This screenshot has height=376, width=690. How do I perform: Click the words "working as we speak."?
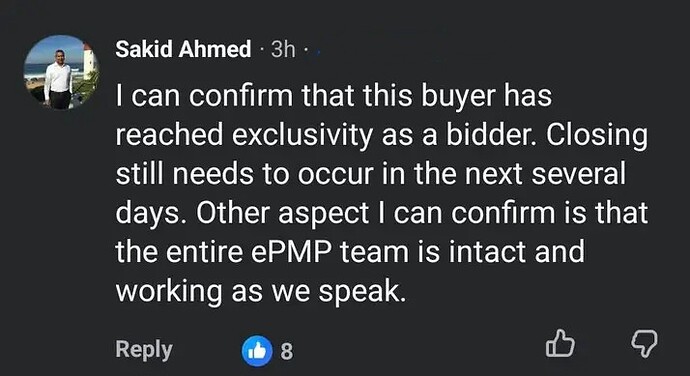click(x=261, y=291)
